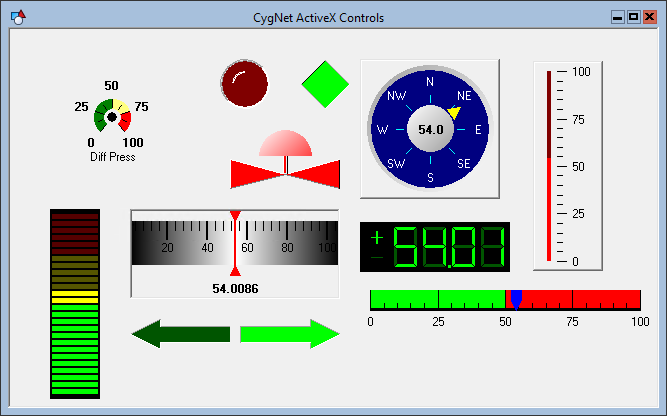This screenshot has width=667, height=416.
Task: Click the red top marker on sliding scale
Action: pos(235,215)
